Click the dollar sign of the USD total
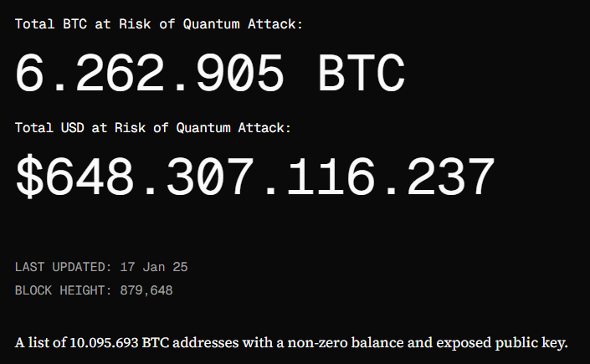The height and width of the screenshot is (364, 590). (x=29, y=177)
